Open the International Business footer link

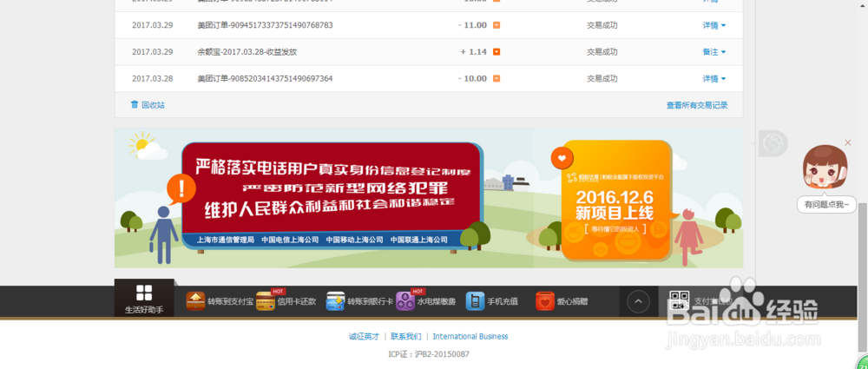click(470, 336)
